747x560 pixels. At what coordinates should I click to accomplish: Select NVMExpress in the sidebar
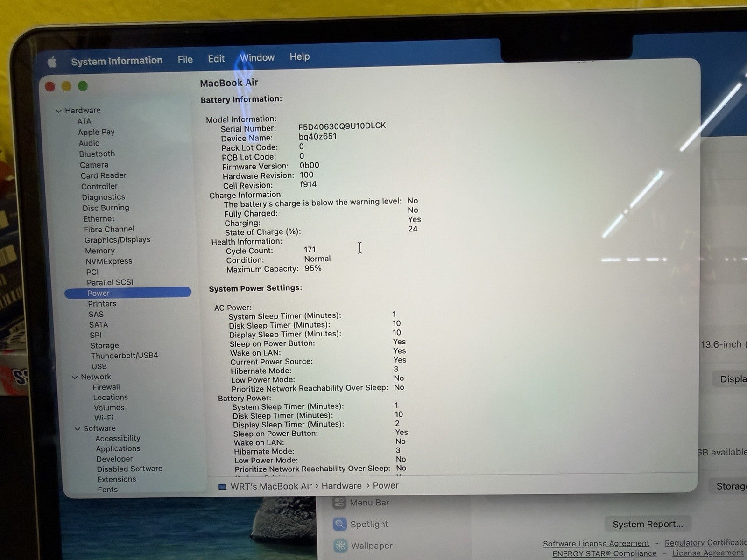(x=109, y=261)
